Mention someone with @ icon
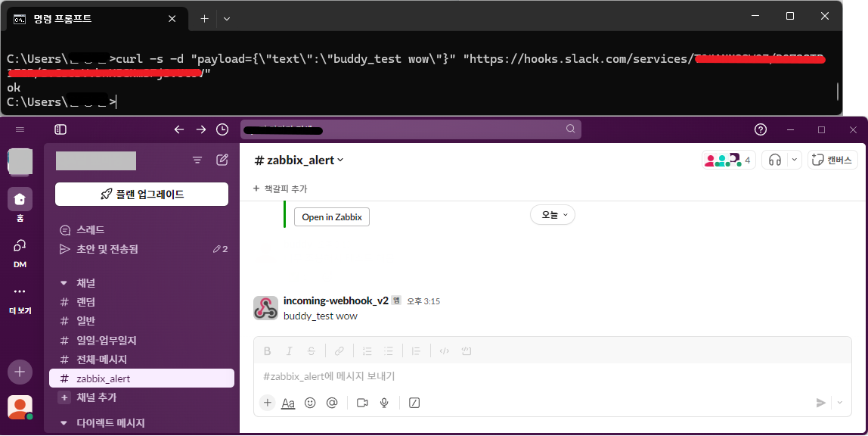 [x=332, y=403]
